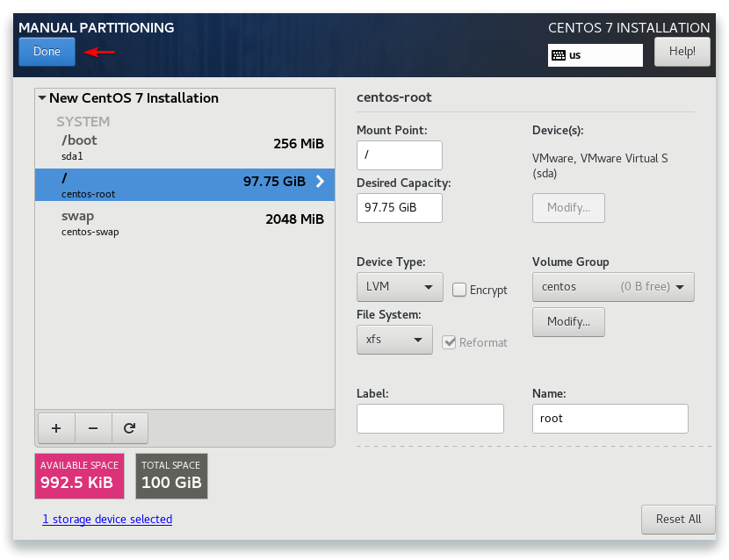
Task: Select the /boot sda1 partition row
Action: [x=185, y=147]
